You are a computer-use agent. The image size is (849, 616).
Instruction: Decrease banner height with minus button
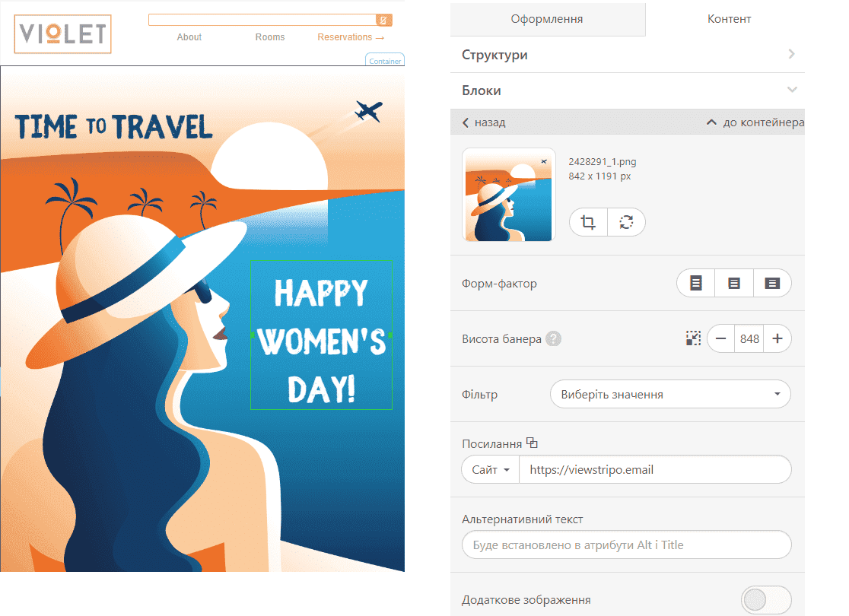coord(721,339)
